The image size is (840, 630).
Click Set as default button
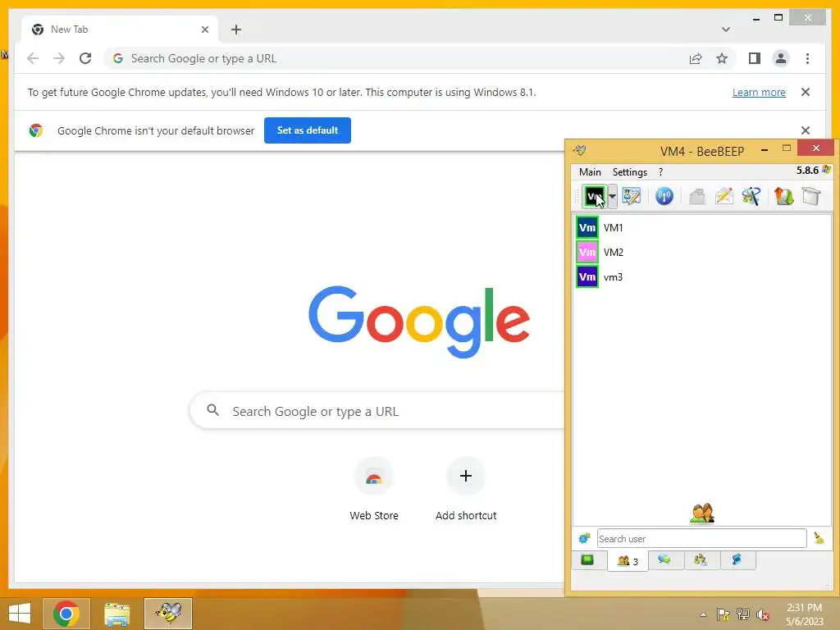(308, 130)
